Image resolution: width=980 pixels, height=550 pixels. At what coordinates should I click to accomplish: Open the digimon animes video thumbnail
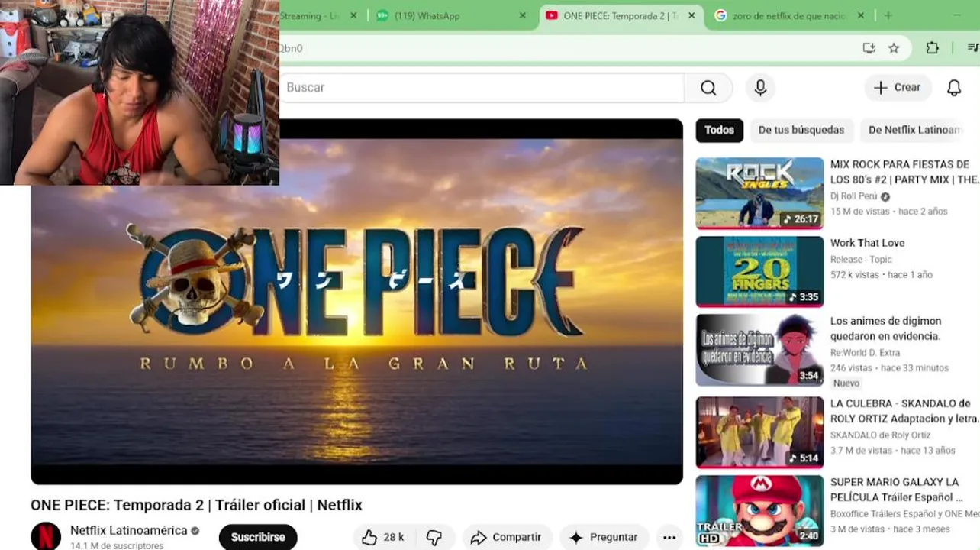[759, 351]
